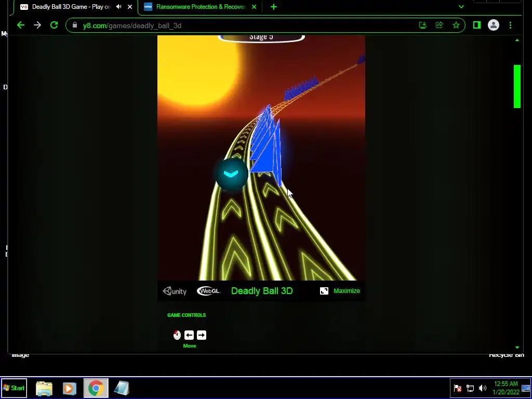Open the Windows Start menu
Screen dimensions: 532x399
point(14,388)
